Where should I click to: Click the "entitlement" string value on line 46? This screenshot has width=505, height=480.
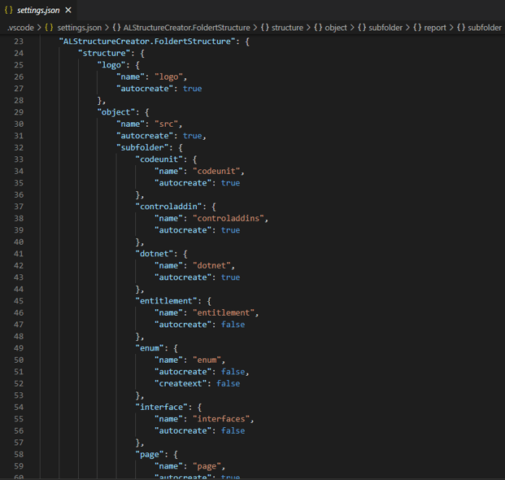click(x=224, y=313)
